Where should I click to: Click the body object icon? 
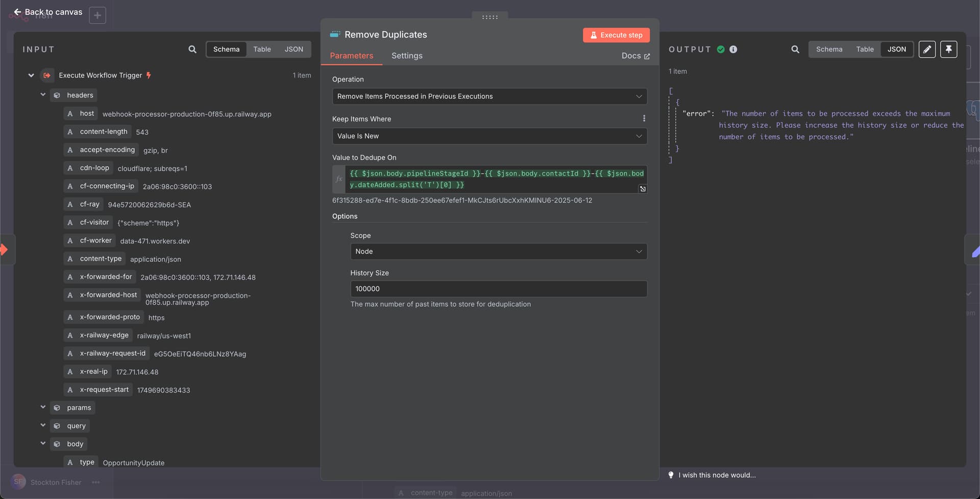pyautogui.click(x=57, y=444)
